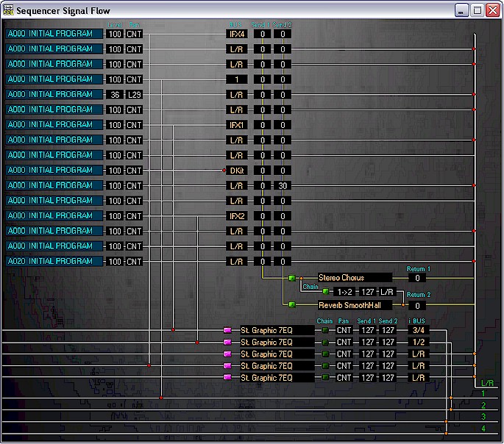Click the pink effect icon on the 3/4 bus row

point(227,330)
